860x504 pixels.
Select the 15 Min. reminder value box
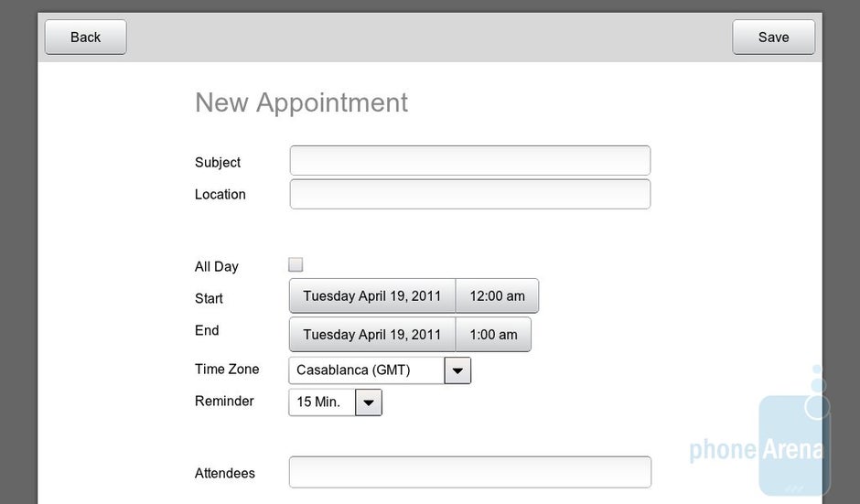pyautogui.click(x=321, y=402)
